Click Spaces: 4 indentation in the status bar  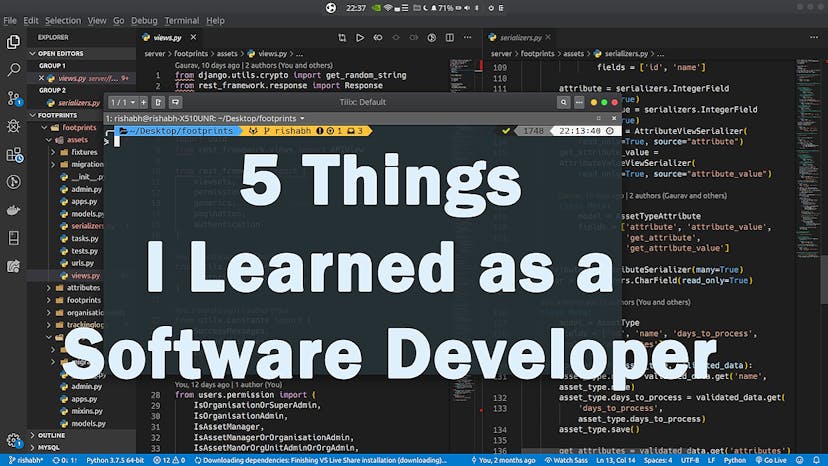click(x=658, y=460)
